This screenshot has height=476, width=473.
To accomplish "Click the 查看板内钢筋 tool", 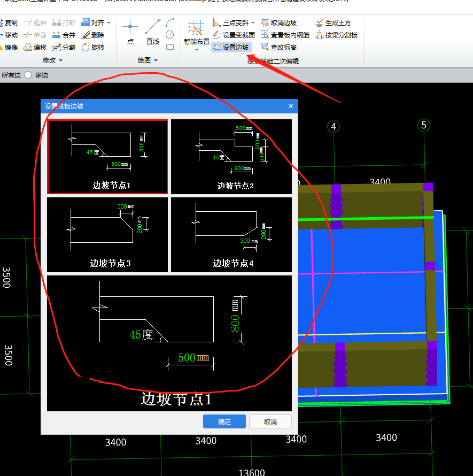I will [285, 35].
